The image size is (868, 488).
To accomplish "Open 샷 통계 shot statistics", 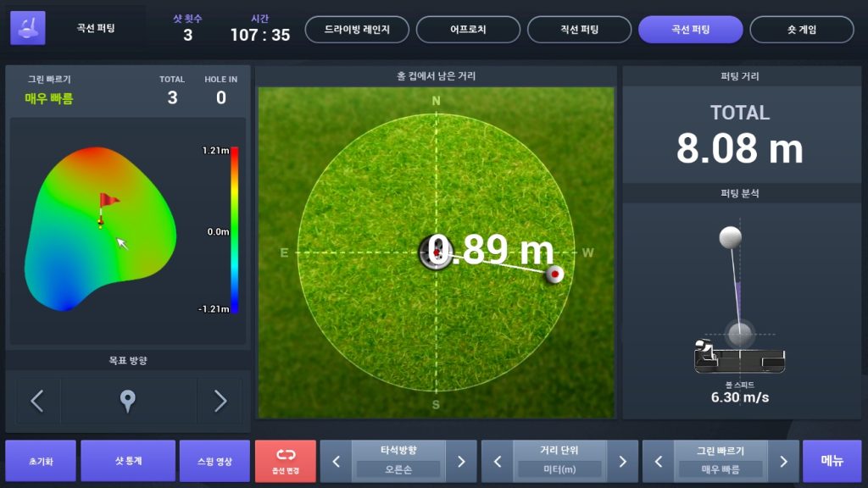I will [127, 460].
